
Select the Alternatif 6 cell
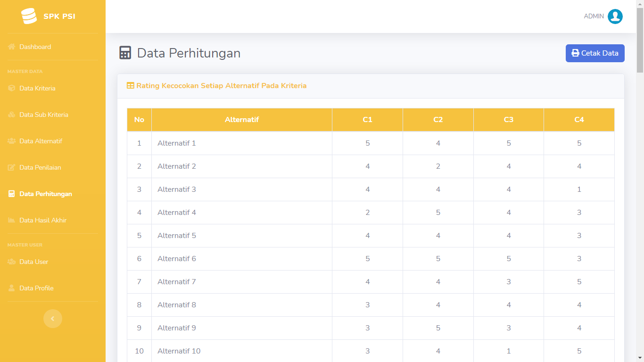click(242, 259)
